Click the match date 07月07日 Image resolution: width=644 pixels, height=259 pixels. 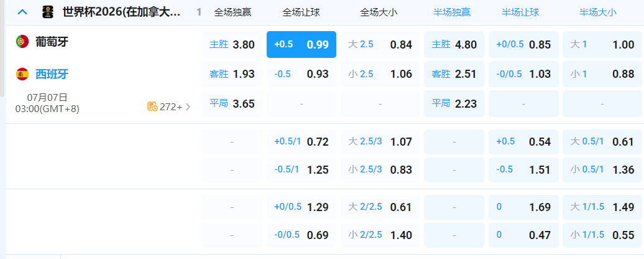(x=47, y=97)
